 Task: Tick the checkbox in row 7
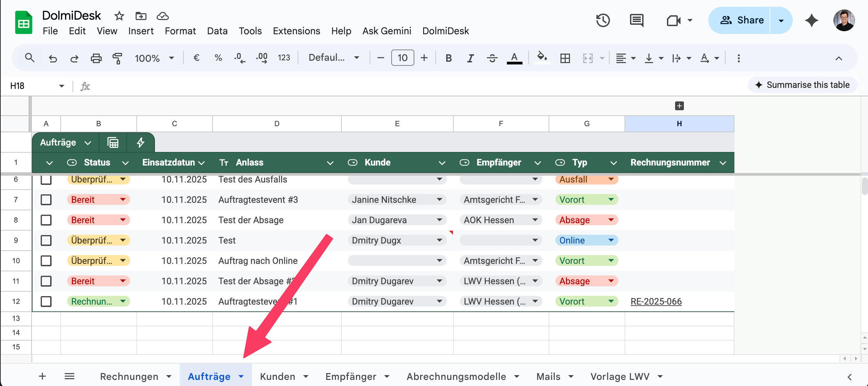[46, 200]
